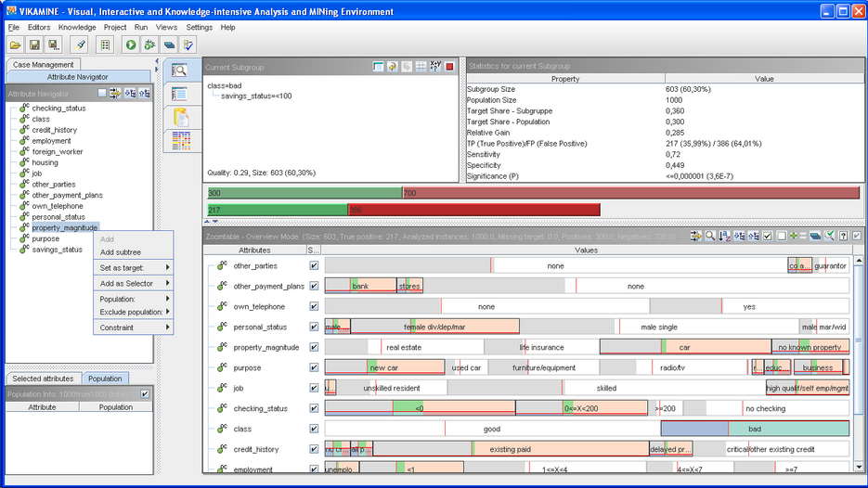Click the green plus icon in Zoomtable toolbar
The width and height of the screenshot is (868, 488).
tap(793, 237)
